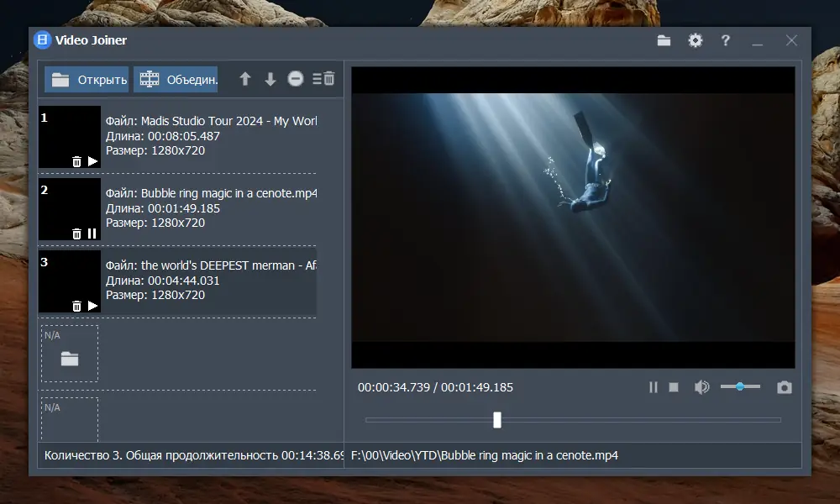This screenshot has width=840, height=504.
Task: Select text "Файл: Madis Studio Tour 2024 - My Worl"
Action: (x=211, y=121)
